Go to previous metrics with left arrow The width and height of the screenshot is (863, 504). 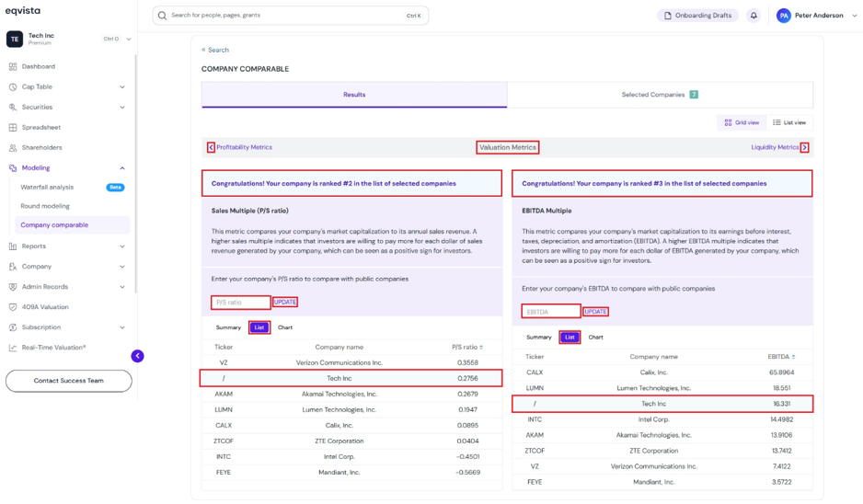pyautogui.click(x=211, y=147)
